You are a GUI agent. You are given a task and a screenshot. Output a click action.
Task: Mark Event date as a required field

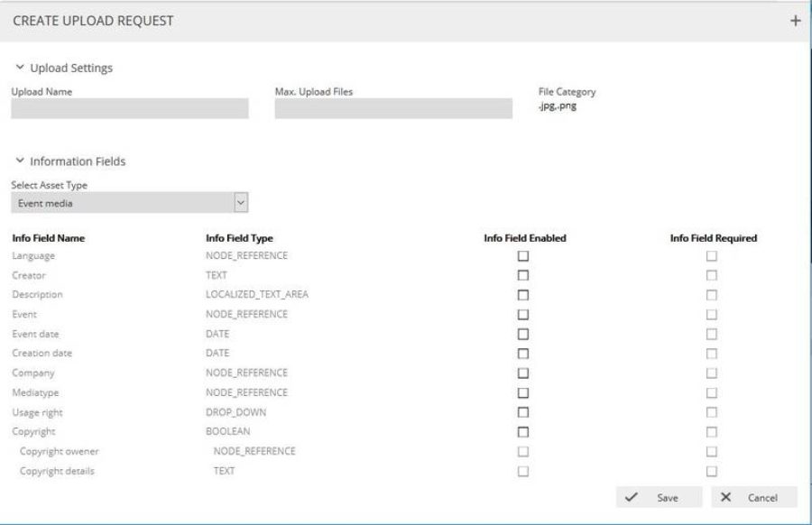712,334
